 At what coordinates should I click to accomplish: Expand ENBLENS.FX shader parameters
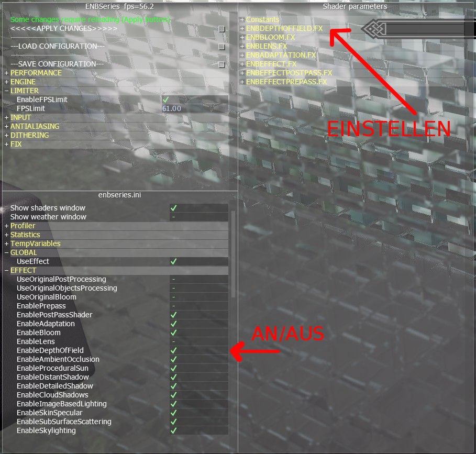click(x=242, y=47)
